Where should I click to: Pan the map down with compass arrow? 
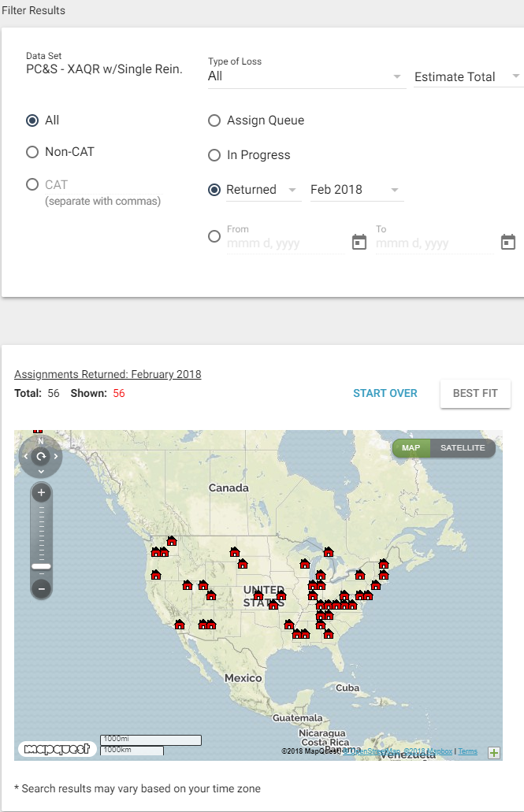(41, 471)
